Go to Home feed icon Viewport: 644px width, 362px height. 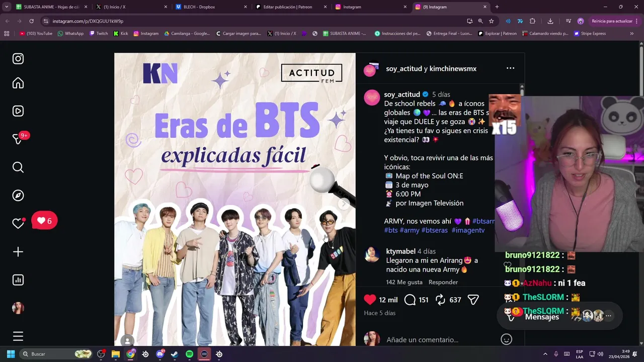click(x=18, y=83)
